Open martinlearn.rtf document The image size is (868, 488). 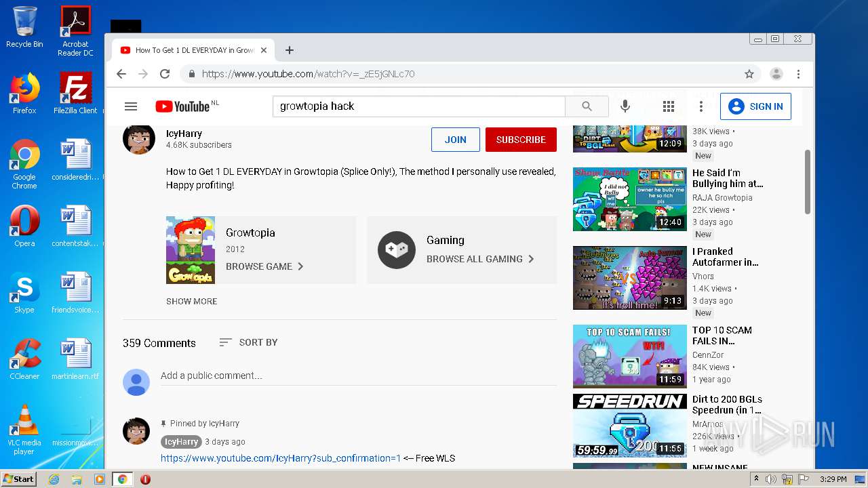75,359
